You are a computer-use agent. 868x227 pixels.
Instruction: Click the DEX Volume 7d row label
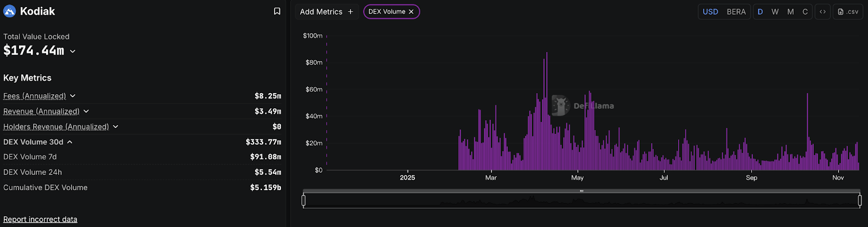(x=30, y=157)
